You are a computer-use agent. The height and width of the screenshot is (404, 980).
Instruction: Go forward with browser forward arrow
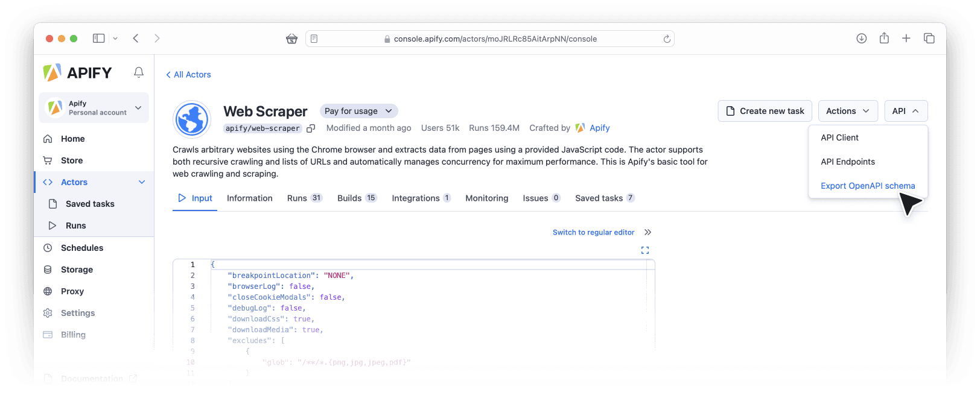click(x=157, y=38)
